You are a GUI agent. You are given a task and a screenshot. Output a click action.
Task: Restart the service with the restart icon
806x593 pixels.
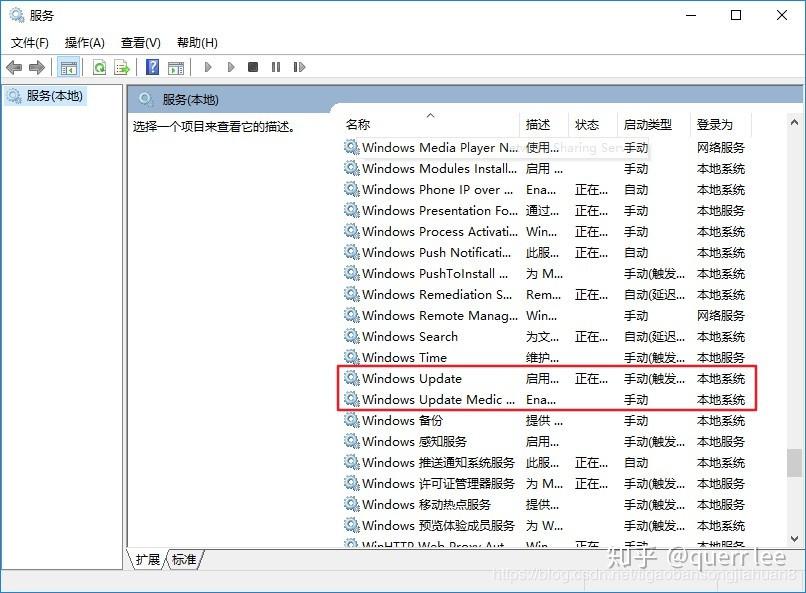(299, 67)
